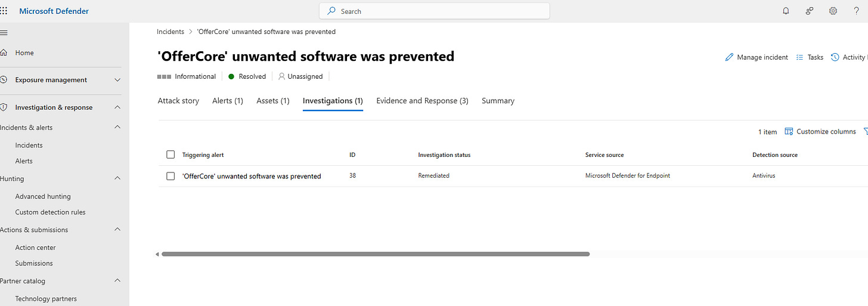Expand the Exposure management section chevron
The width and height of the screenshot is (868, 306).
pos(117,80)
